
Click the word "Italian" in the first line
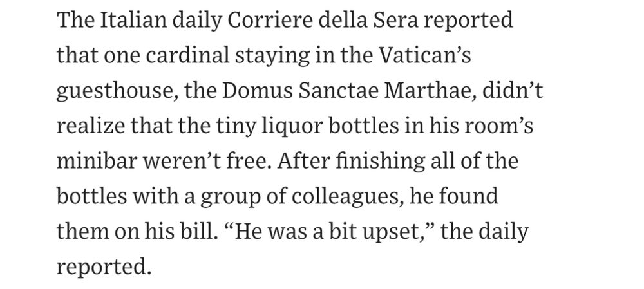[x=133, y=20]
